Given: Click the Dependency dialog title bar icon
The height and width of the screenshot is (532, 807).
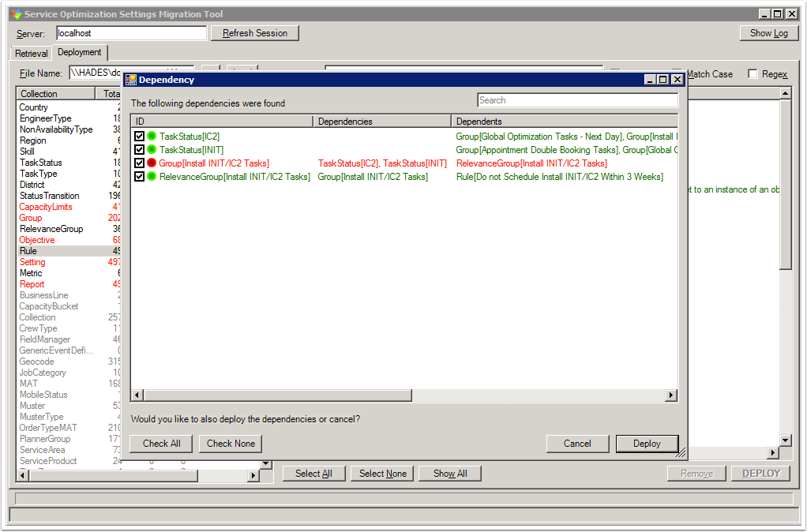Looking at the screenshot, I should (131, 80).
